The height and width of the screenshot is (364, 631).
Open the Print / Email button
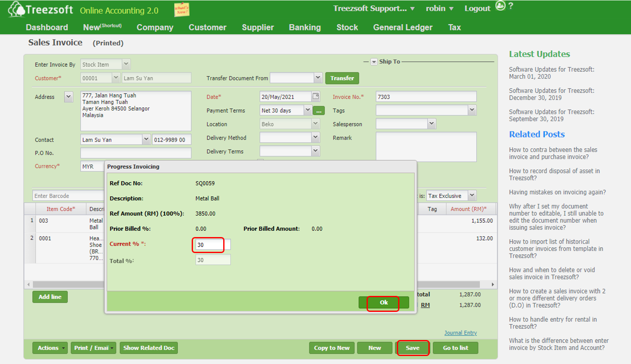click(x=94, y=348)
